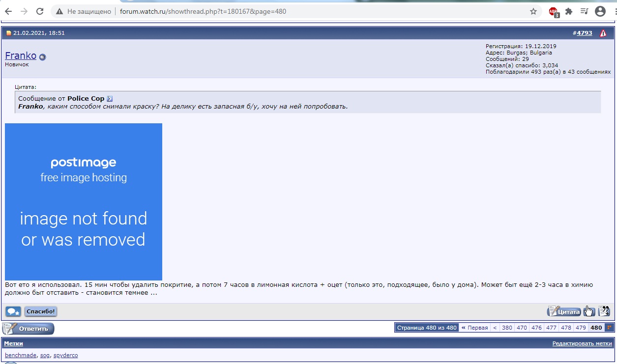Screen dimensions: 617x364
Task: Jump to the first page via «Первая»
Action: (x=475, y=328)
